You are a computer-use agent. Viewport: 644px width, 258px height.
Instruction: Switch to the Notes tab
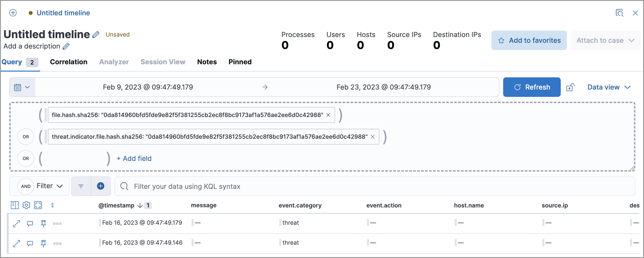tap(207, 62)
